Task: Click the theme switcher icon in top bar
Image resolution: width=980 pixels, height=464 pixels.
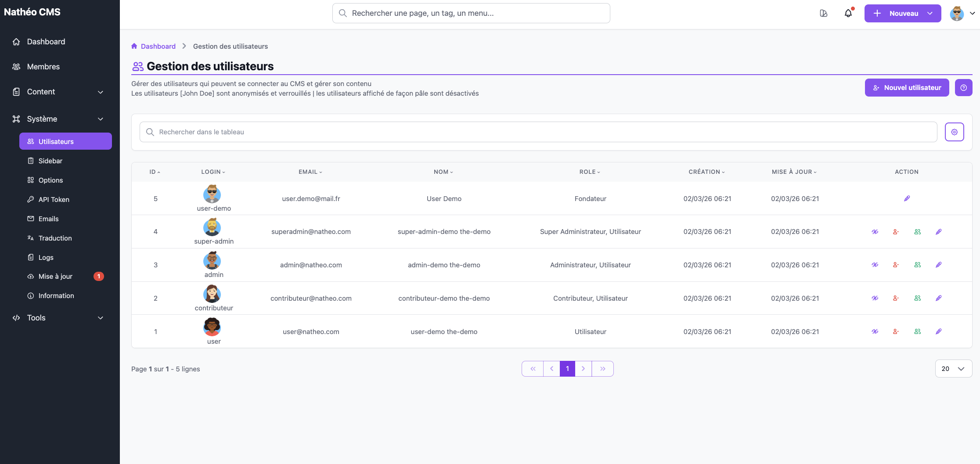Action: point(823,13)
